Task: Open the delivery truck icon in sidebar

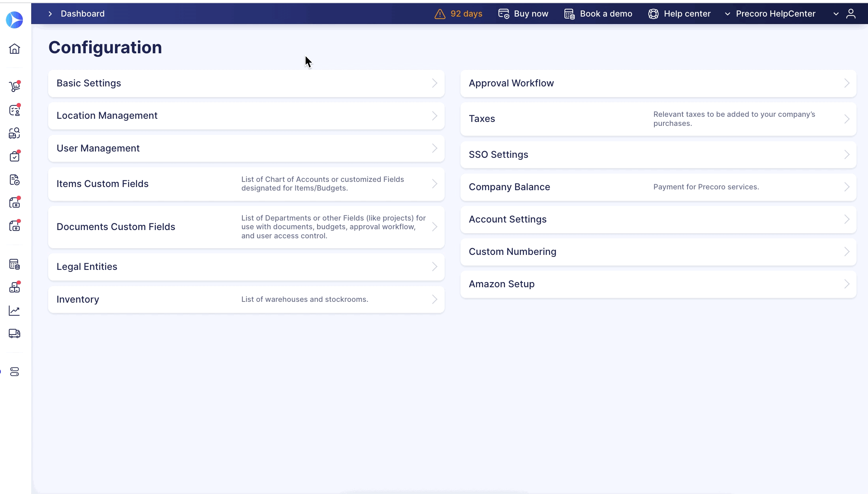Action: click(15, 334)
